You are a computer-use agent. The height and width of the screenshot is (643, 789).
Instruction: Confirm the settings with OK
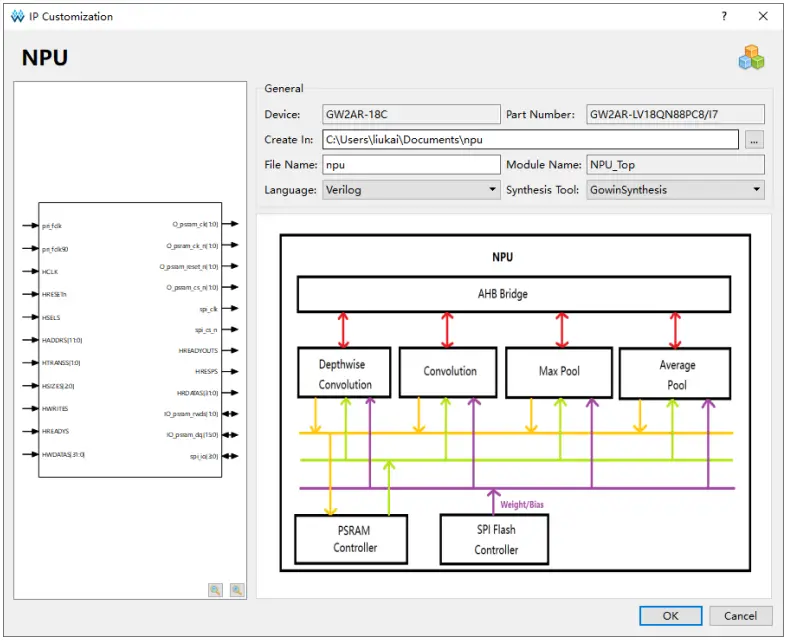(670, 615)
